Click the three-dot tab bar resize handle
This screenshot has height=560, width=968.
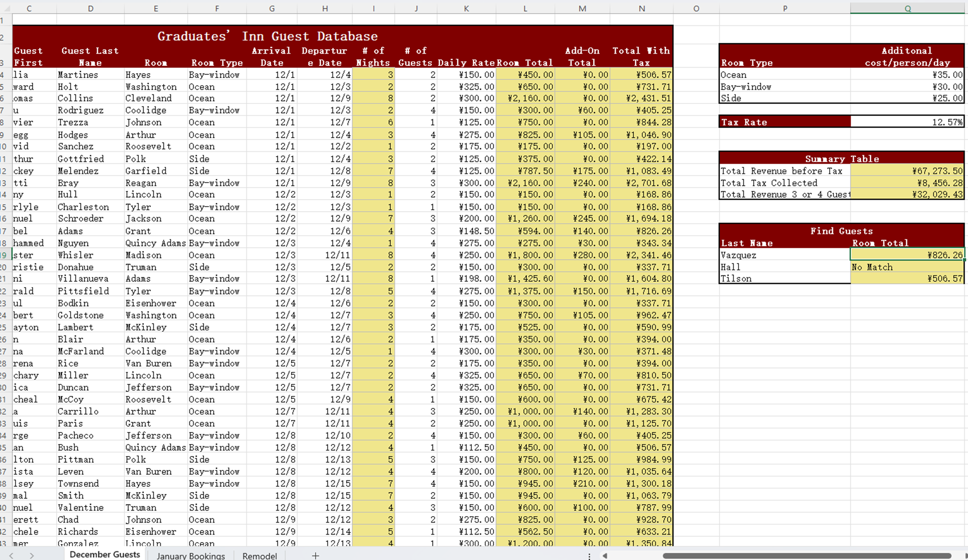(589, 556)
